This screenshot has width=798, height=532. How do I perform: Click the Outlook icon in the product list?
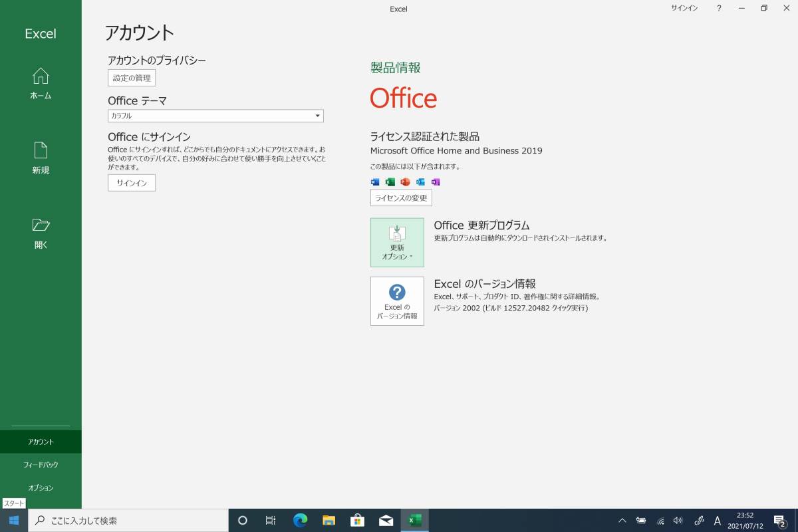coord(420,182)
